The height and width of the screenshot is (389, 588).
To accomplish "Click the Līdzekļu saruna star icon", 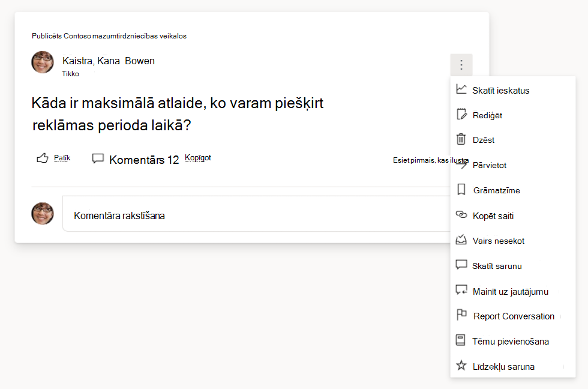I will coord(461,365).
